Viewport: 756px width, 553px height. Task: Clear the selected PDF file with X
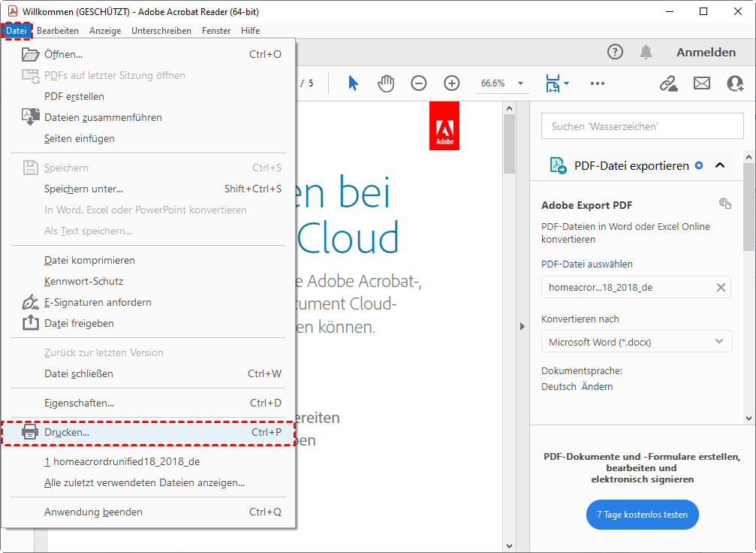click(x=721, y=287)
